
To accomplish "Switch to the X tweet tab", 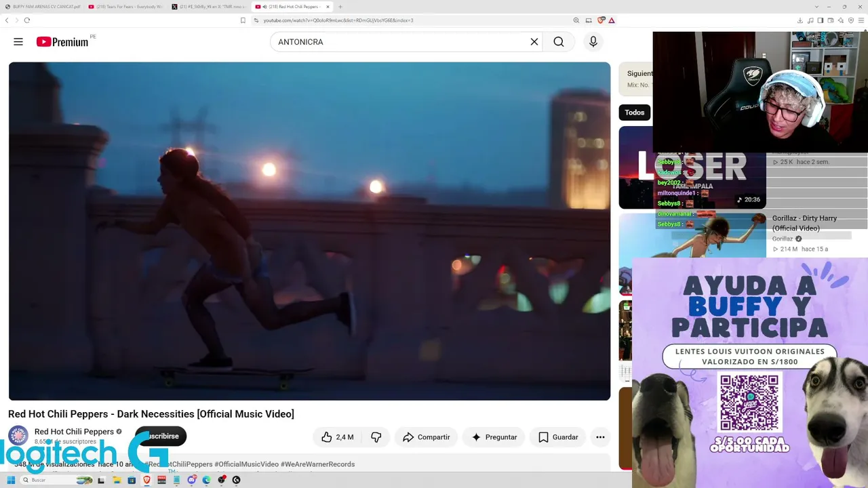I will (209, 7).
